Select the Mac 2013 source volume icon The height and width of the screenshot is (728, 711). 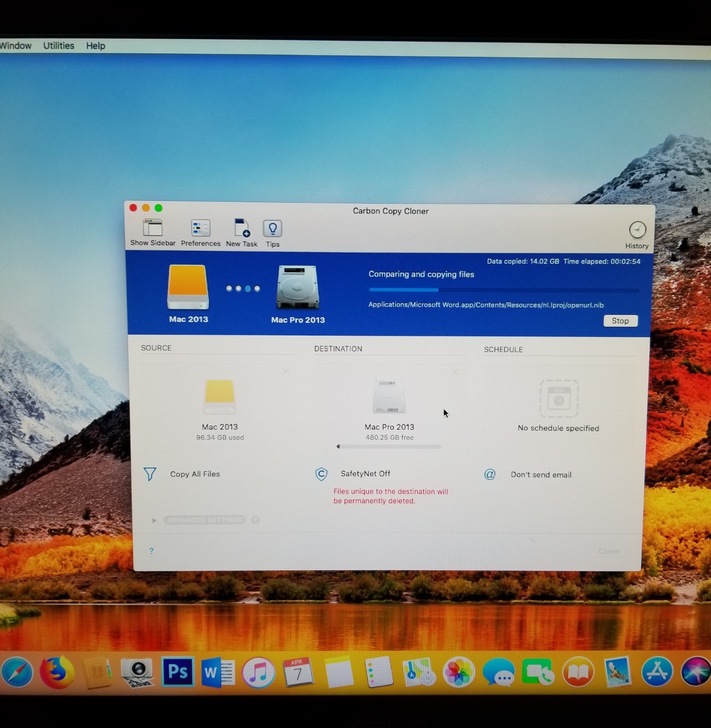(x=219, y=396)
